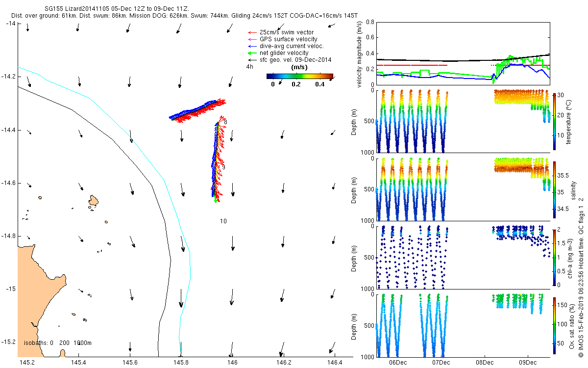Click the largest island on the map
Viewport: 588px width, 368px height.
(x=94, y=200)
